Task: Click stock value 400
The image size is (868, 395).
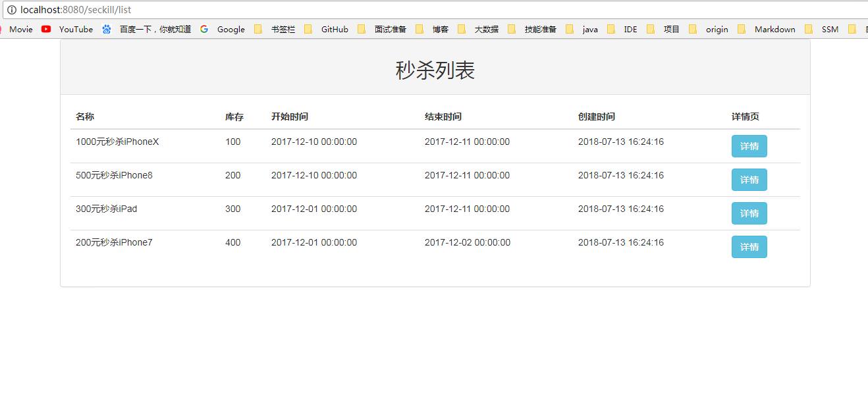Action: tap(233, 242)
